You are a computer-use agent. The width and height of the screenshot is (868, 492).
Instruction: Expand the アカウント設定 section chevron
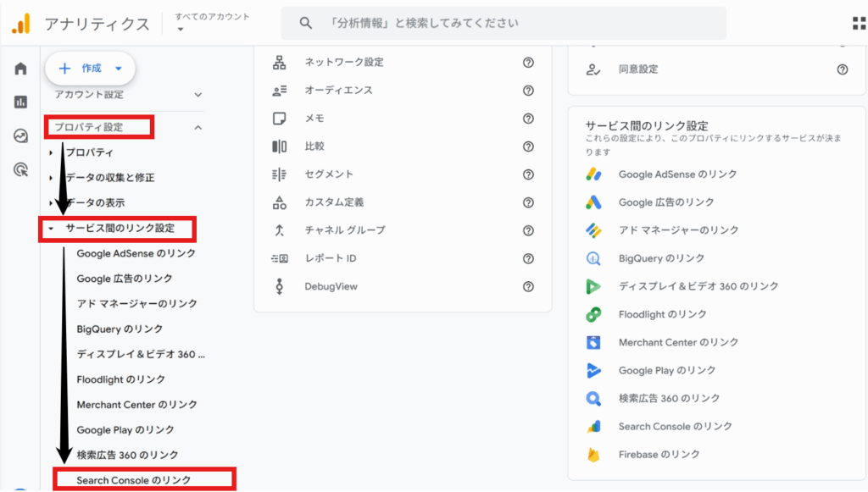(x=198, y=95)
